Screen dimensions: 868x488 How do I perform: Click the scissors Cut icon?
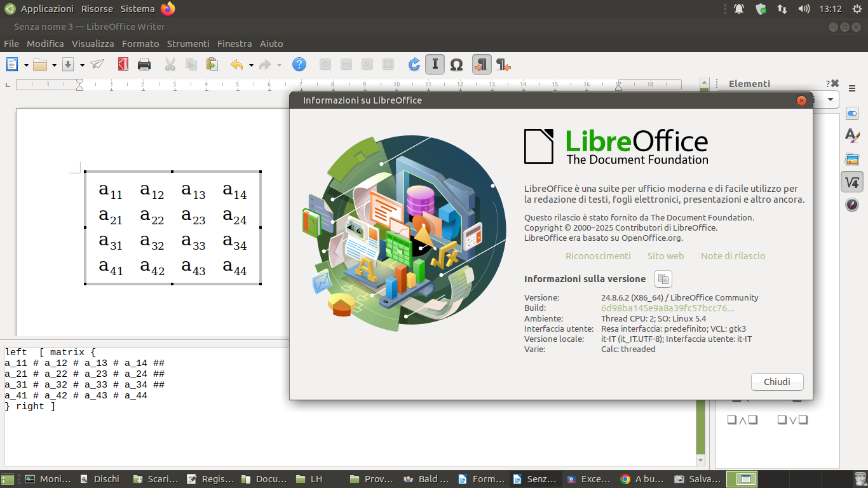[x=170, y=64]
